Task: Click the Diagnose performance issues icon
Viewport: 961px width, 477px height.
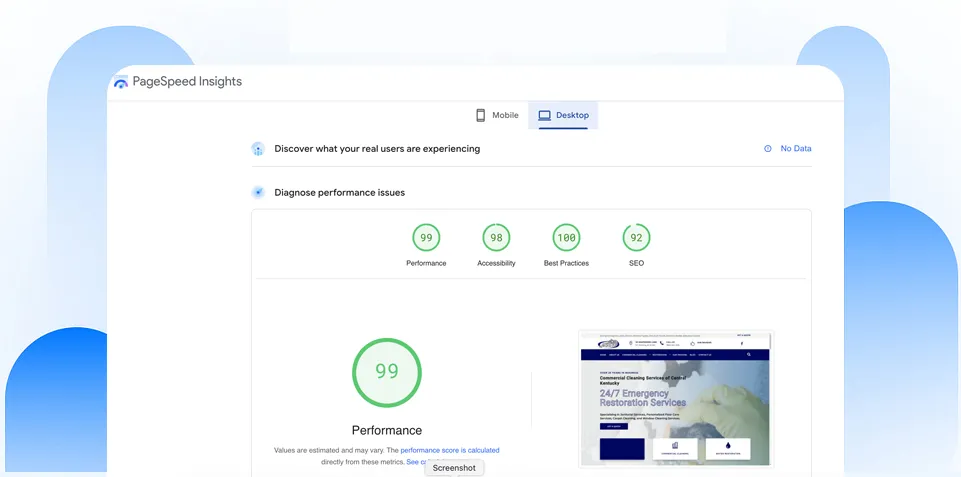Action: pos(258,193)
